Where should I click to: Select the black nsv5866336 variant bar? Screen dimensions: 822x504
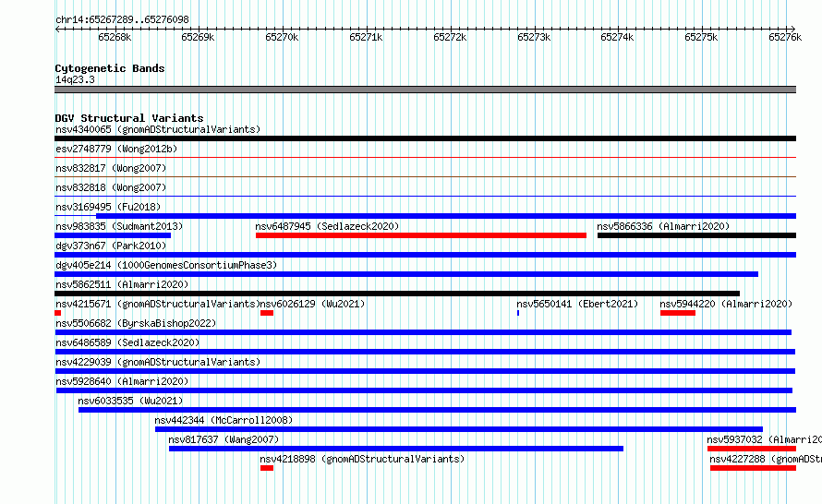(696, 235)
